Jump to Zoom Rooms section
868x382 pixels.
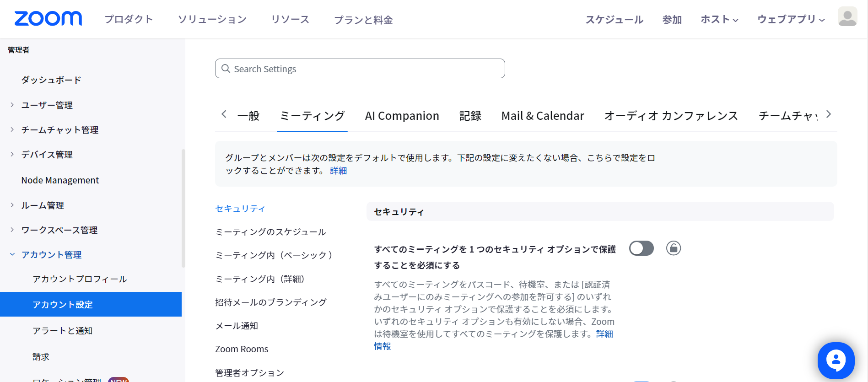(x=242, y=349)
